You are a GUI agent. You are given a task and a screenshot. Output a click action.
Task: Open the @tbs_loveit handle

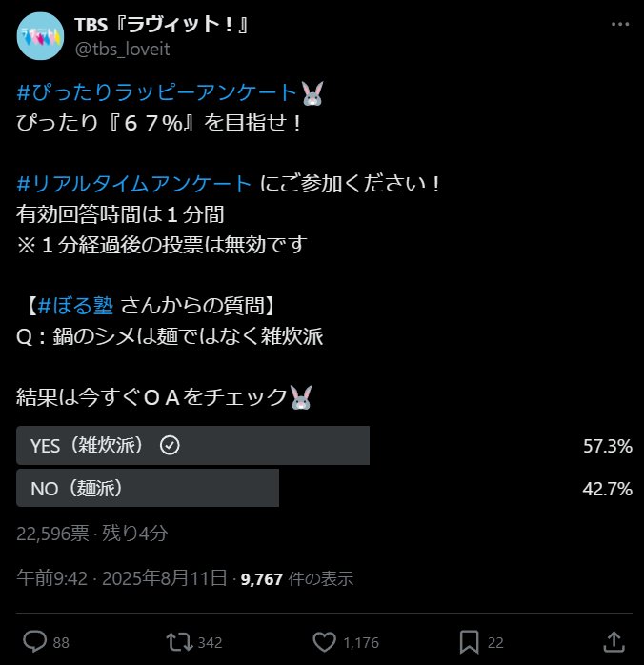point(123,50)
